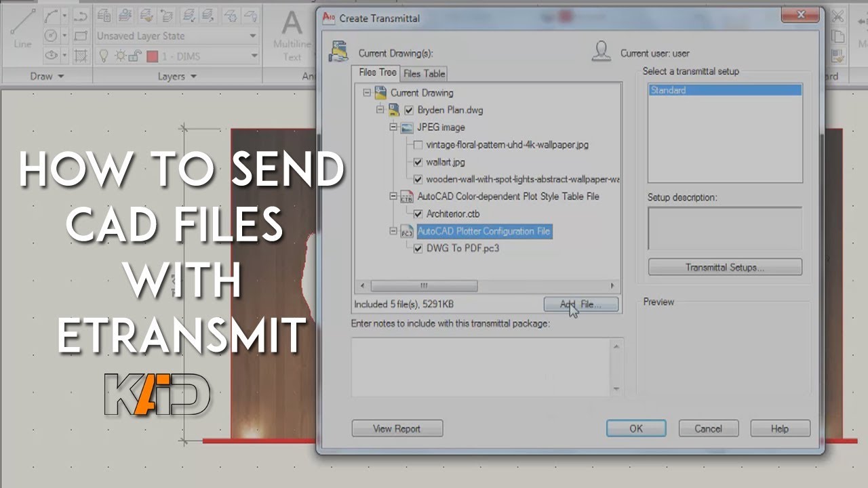
Task: Collapse the JPEG image tree node
Action: tap(393, 127)
